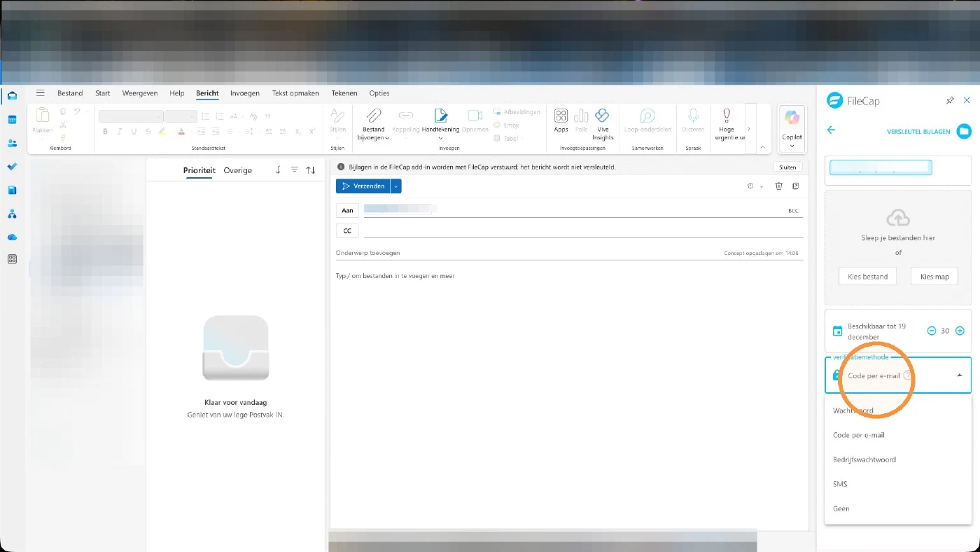Click the calendar icon next to Beschikbaar tot
980x552 pixels.
pyautogui.click(x=837, y=331)
